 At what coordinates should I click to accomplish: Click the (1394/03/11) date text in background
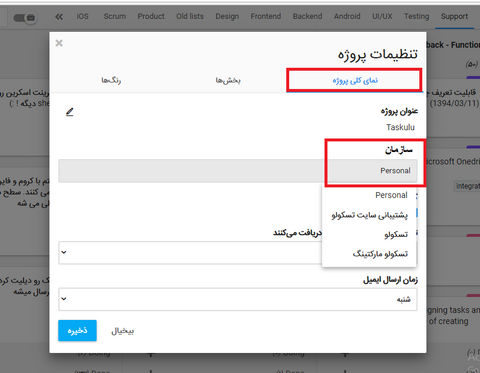click(x=454, y=103)
